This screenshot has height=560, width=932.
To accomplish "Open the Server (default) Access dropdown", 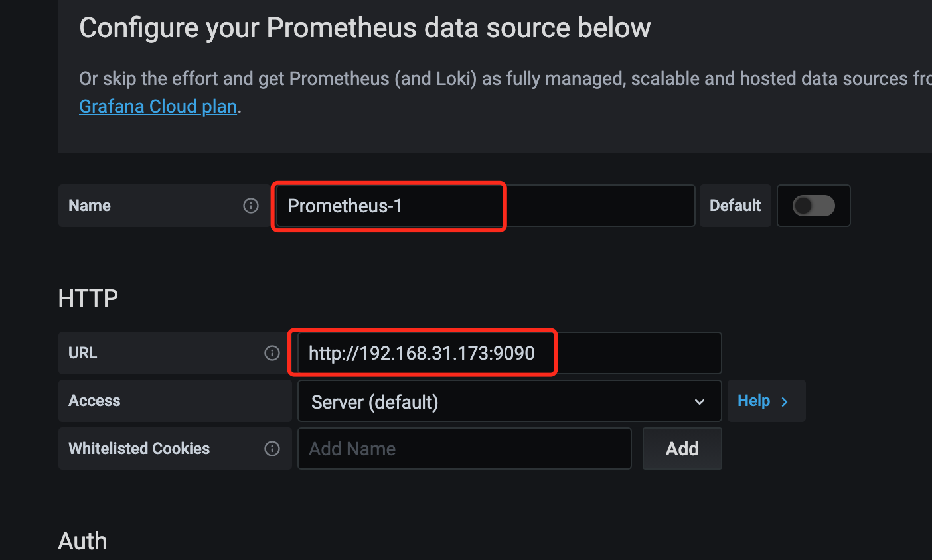I will [509, 401].
